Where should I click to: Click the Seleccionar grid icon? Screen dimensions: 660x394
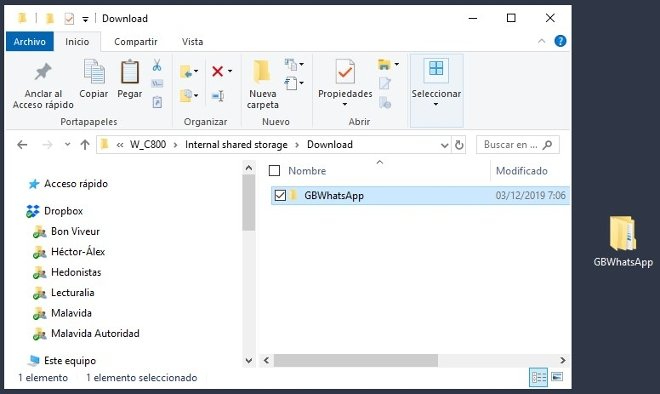(x=436, y=68)
